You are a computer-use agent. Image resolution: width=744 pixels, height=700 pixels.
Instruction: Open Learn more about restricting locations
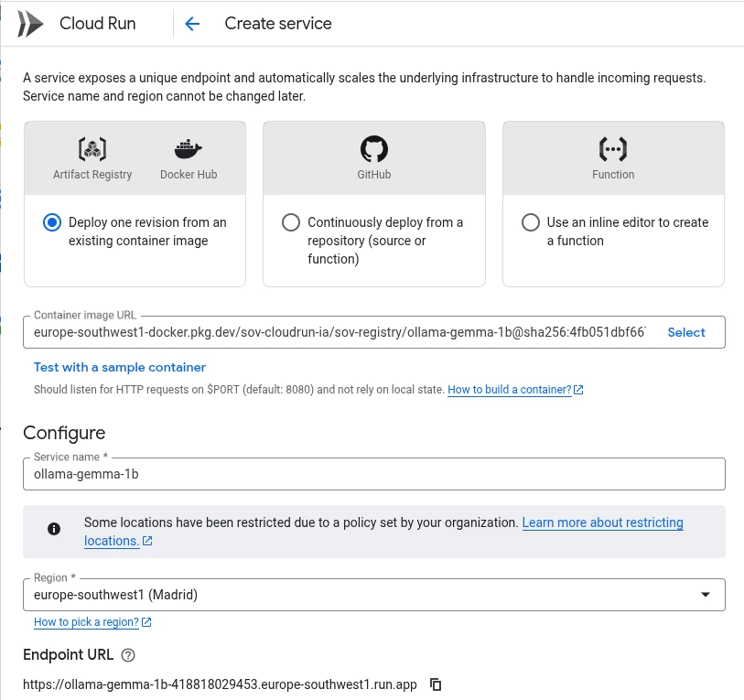[602, 522]
